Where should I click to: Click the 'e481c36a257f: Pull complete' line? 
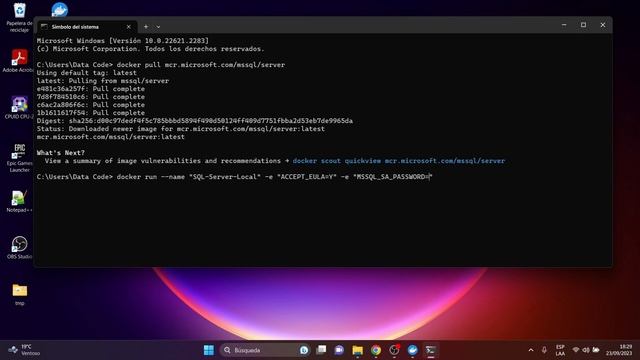click(91, 89)
